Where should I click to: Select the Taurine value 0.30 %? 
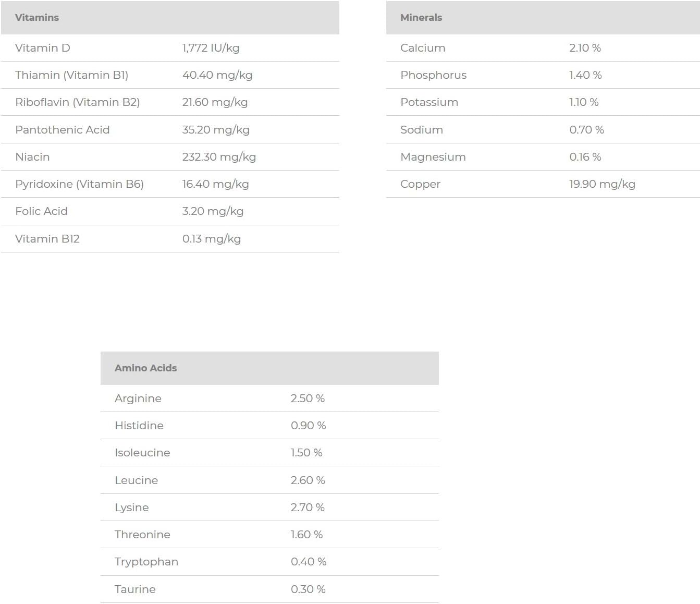308,589
